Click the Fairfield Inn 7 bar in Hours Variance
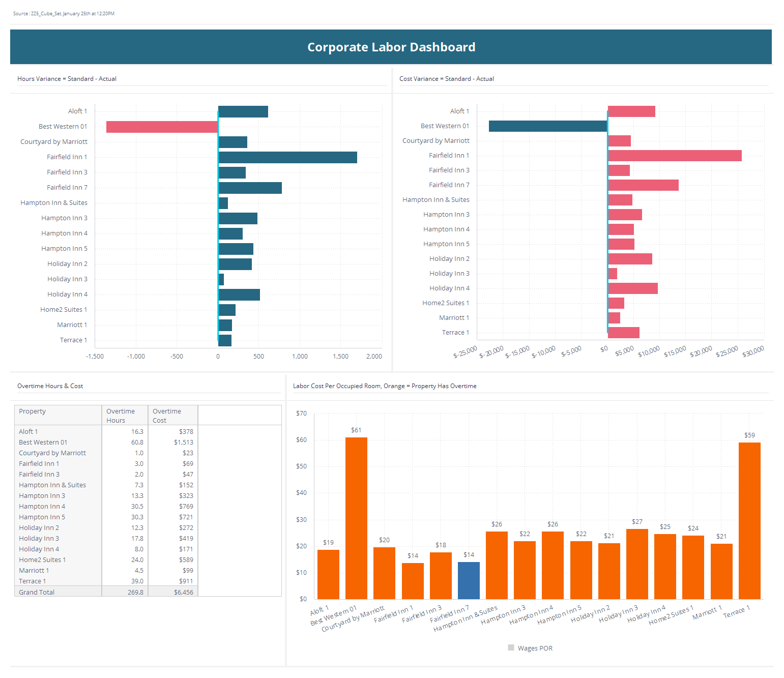This screenshot has width=784, height=678. 250,188
